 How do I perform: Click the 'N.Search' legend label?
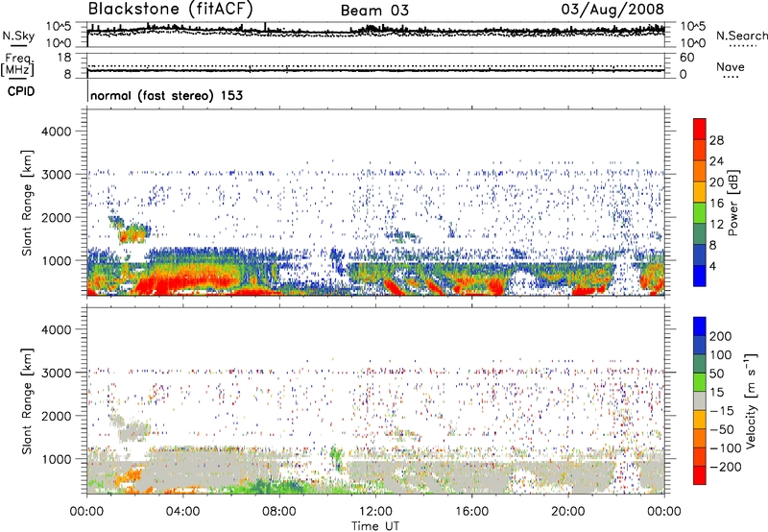pyautogui.click(x=741, y=36)
